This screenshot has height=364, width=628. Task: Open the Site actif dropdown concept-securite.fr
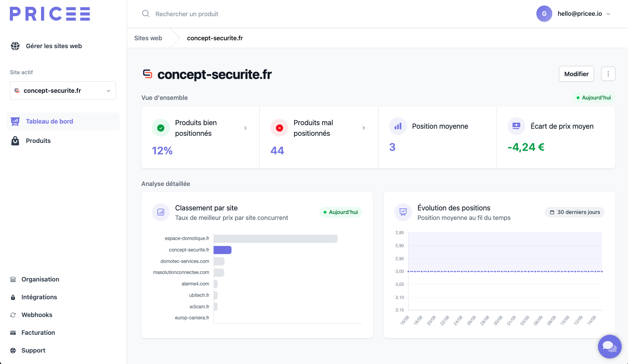click(x=63, y=91)
